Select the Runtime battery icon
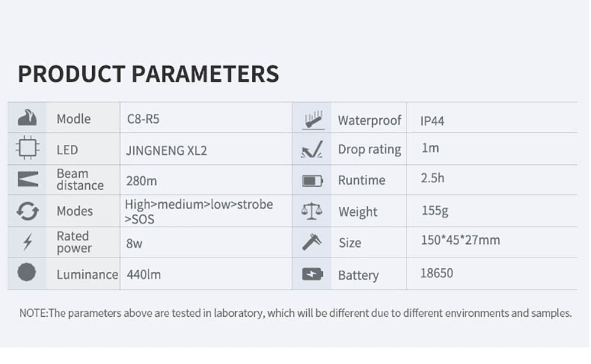The width and height of the screenshot is (591, 364). [312, 181]
